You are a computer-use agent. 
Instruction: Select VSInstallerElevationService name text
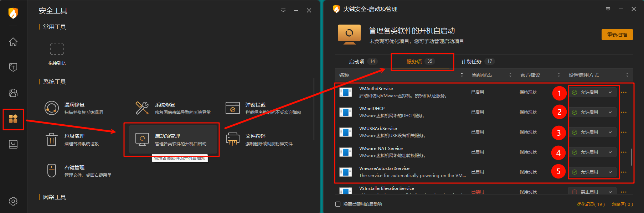pyautogui.click(x=387, y=188)
